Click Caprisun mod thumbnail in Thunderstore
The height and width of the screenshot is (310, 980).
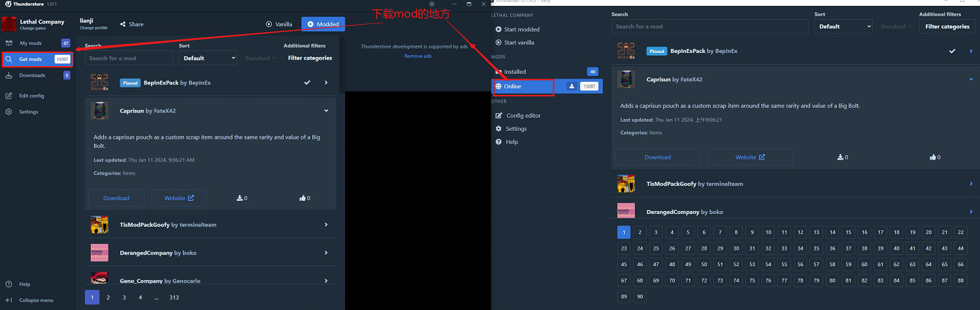pyautogui.click(x=99, y=111)
